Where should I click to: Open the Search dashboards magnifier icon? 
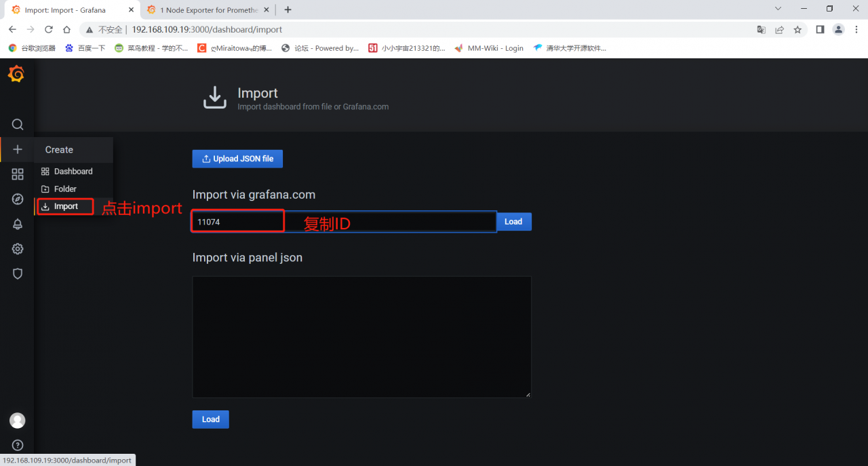click(x=18, y=124)
